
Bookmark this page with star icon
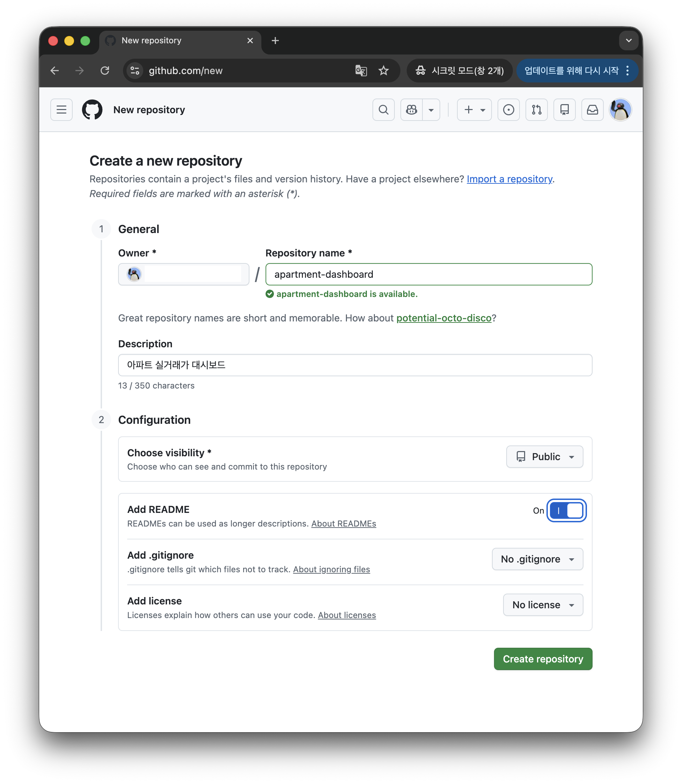[384, 71]
